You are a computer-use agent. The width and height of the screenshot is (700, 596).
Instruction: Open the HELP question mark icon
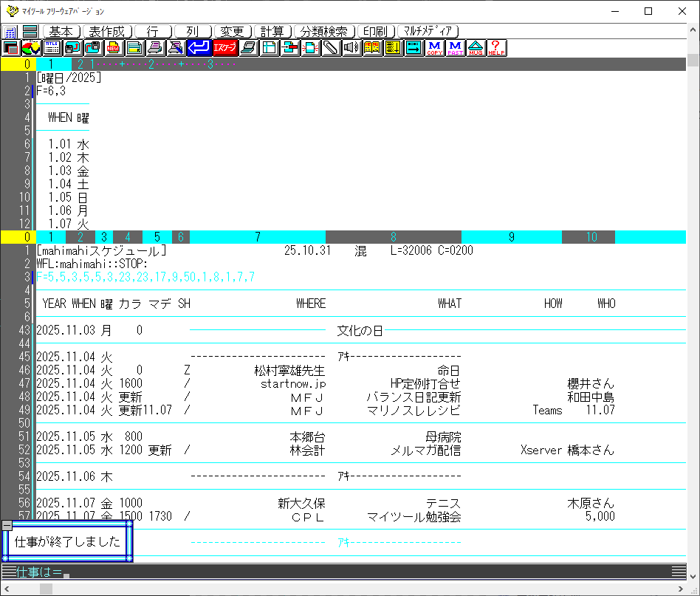[x=497, y=48]
